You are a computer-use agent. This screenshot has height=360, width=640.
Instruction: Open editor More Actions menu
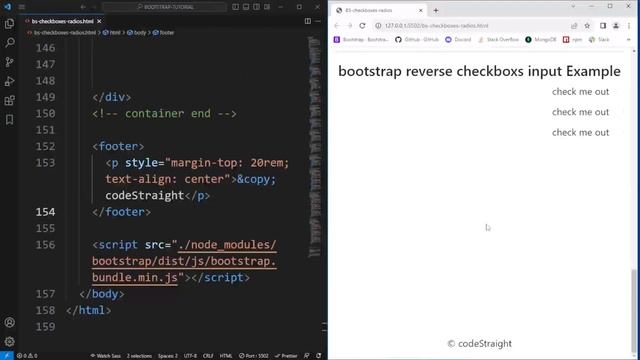[x=318, y=21]
